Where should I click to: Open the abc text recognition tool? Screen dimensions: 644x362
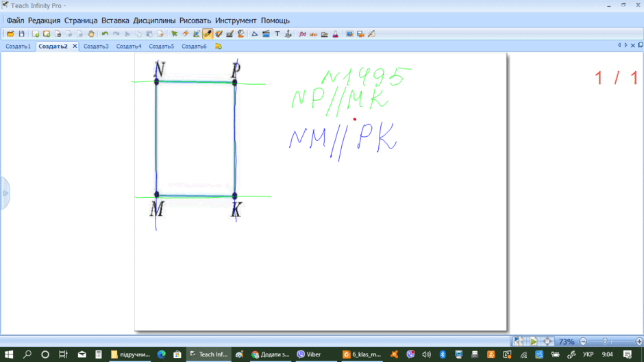[x=313, y=34]
